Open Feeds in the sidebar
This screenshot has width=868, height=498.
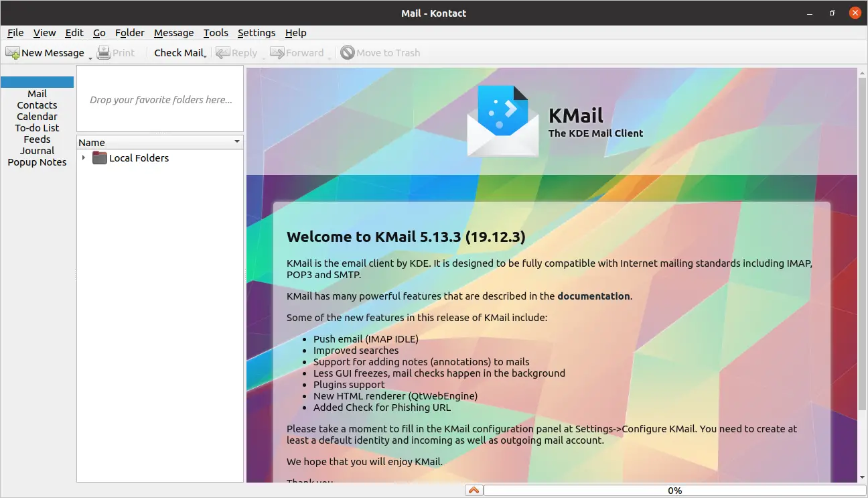(37, 139)
